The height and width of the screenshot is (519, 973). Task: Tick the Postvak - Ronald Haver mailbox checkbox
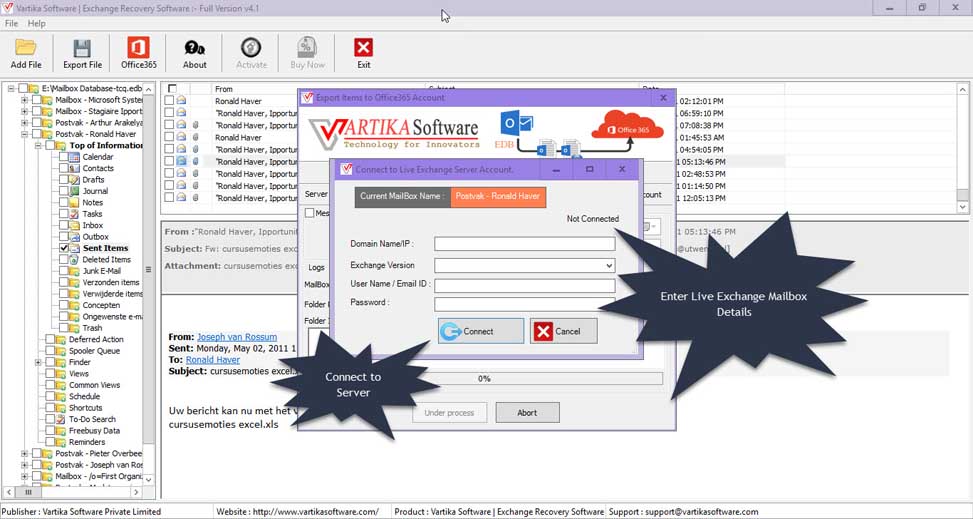[37, 134]
